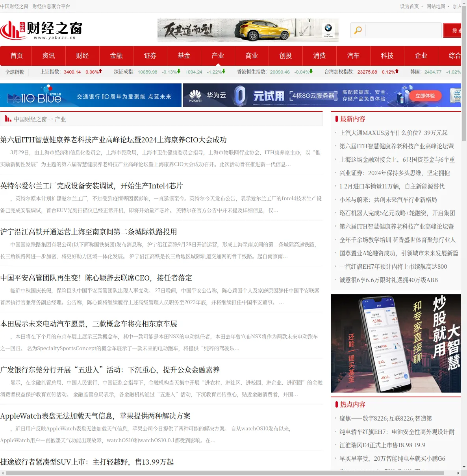
Task: Open the 创投 navigation tab
Action: pyautogui.click(x=285, y=56)
